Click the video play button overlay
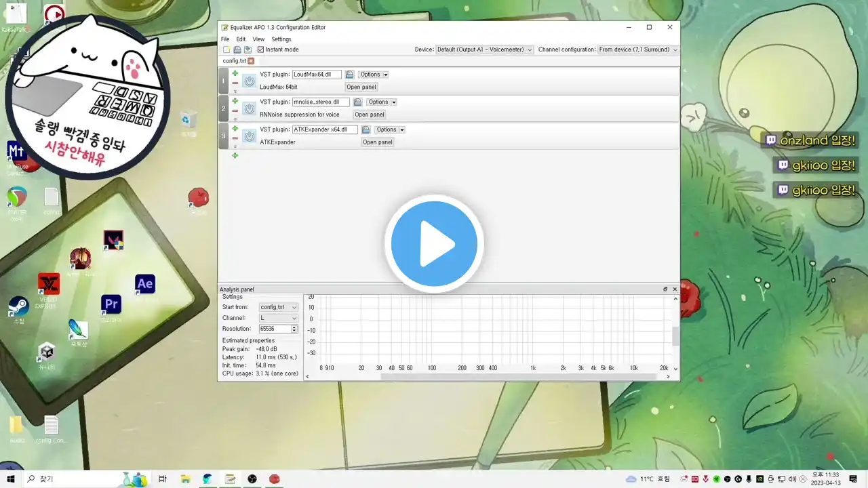Screen dimensions: 868x488 tap(434, 244)
